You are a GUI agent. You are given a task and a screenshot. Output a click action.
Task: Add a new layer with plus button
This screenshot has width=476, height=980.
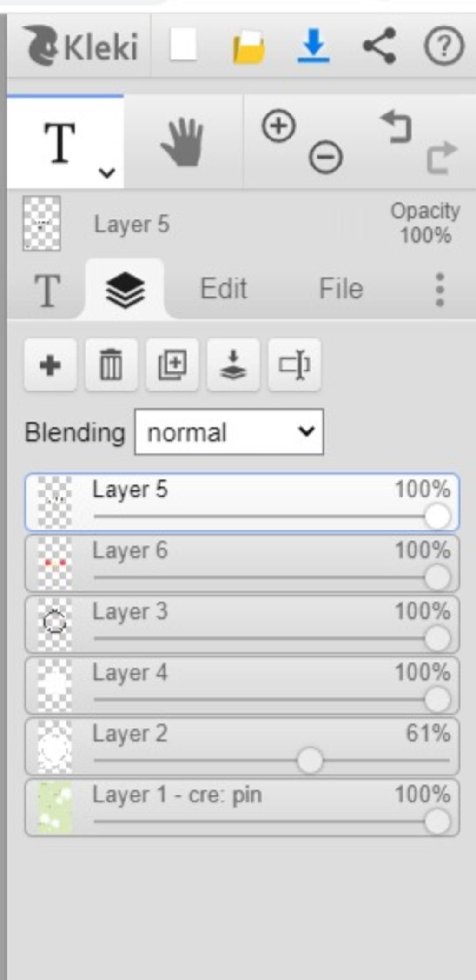pyautogui.click(x=50, y=365)
